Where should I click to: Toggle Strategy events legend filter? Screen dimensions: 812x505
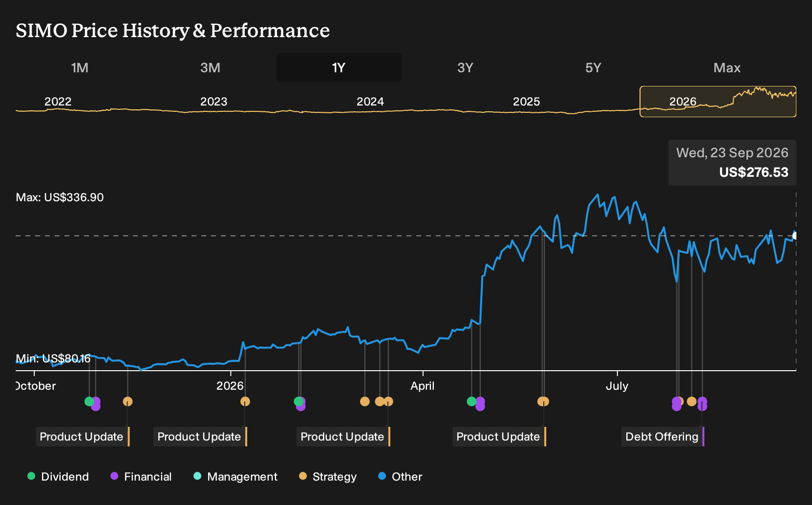click(x=328, y=477)
